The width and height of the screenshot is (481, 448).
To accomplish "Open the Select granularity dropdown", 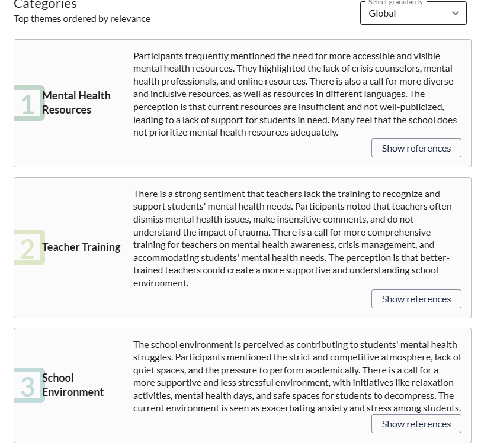I will click(x=413, y=13).
